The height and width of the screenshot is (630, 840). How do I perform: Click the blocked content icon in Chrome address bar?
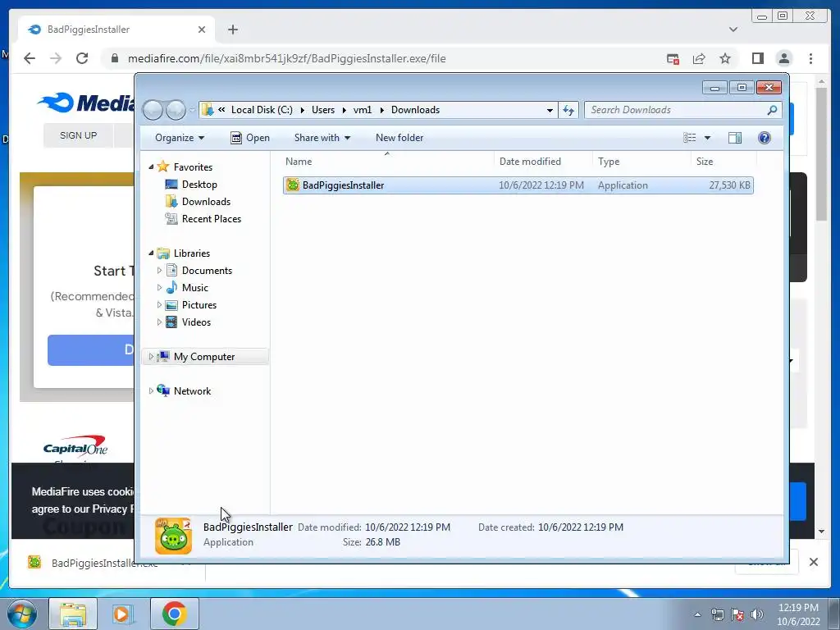673,58
